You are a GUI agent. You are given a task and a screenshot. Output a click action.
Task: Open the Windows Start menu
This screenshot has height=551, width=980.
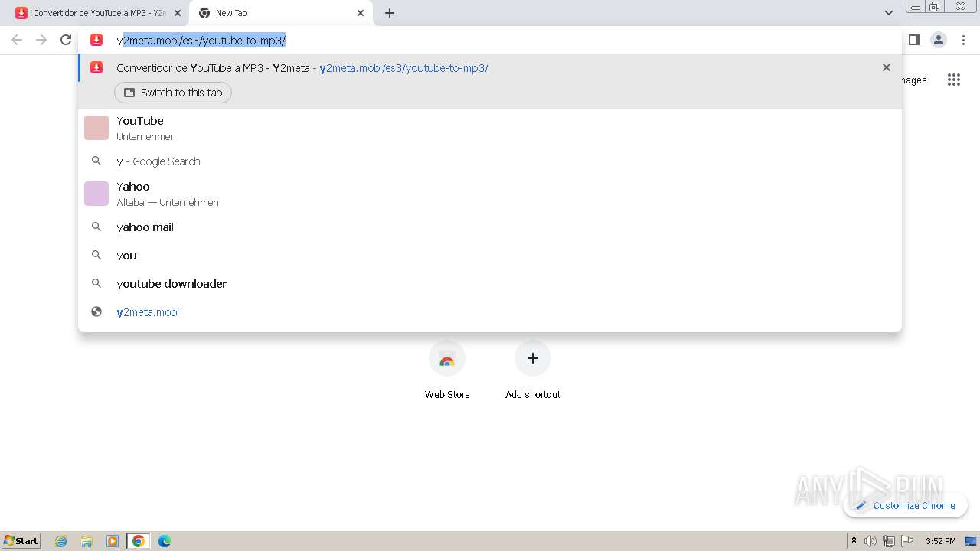[21, 541]
